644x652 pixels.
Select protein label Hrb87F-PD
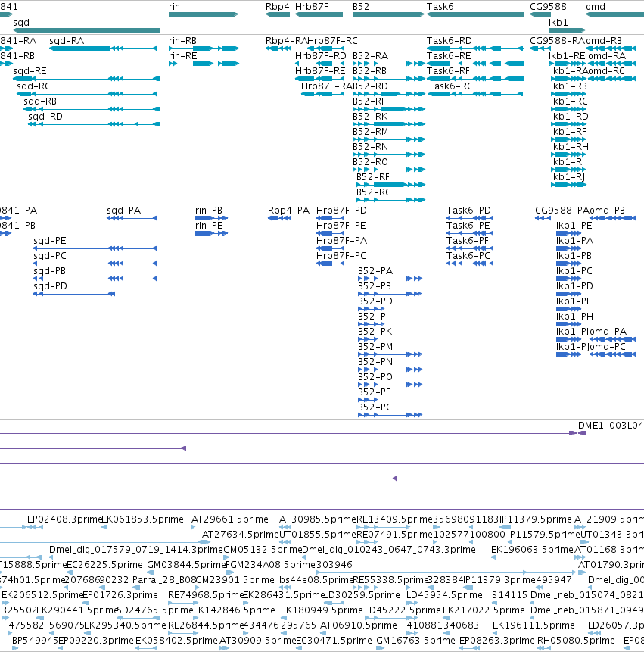[341, 211]
